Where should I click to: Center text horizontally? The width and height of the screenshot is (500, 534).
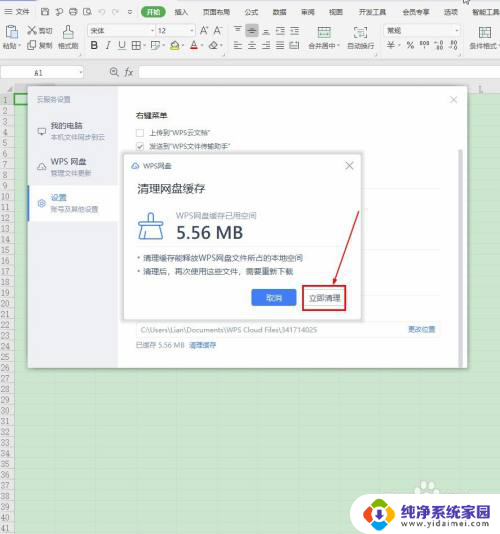point(252,45)
